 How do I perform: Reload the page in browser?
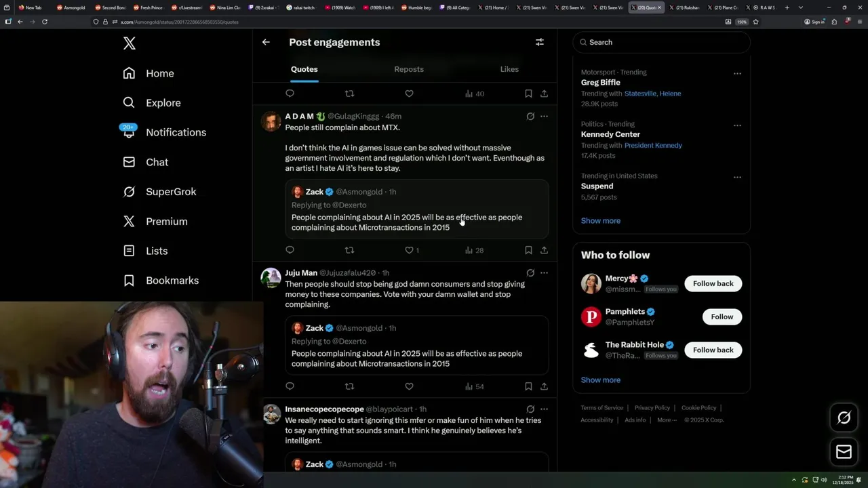pyautogui.click(x=45, y=22)
